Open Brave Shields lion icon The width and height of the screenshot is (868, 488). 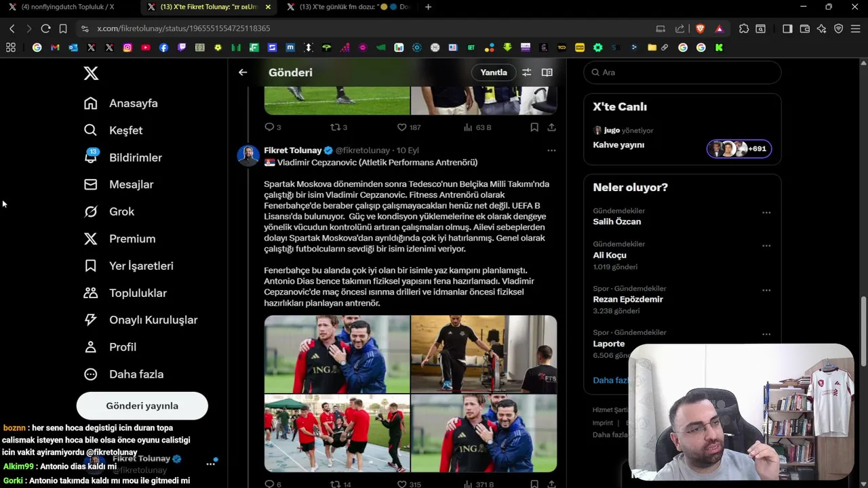point(701,28)
